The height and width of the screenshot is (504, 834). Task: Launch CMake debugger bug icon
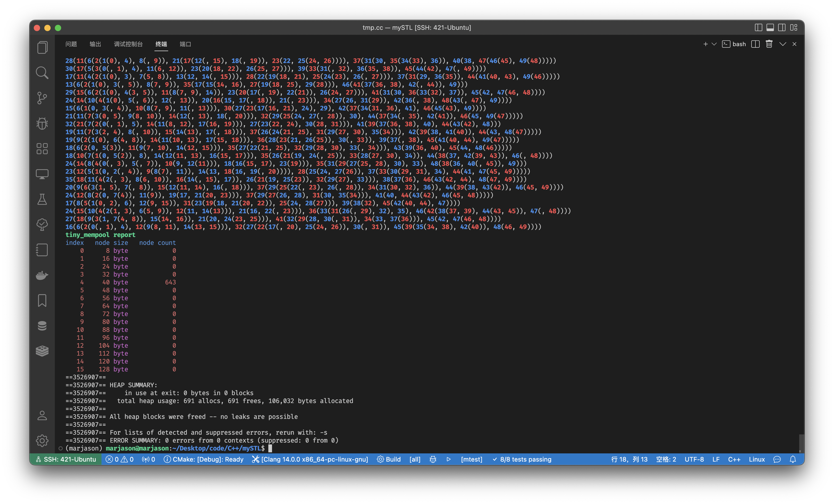click(433, 459)
